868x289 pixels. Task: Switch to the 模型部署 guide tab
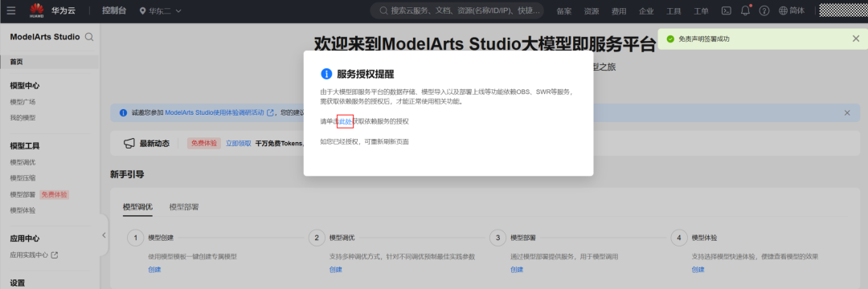click(x=184, y=206)
